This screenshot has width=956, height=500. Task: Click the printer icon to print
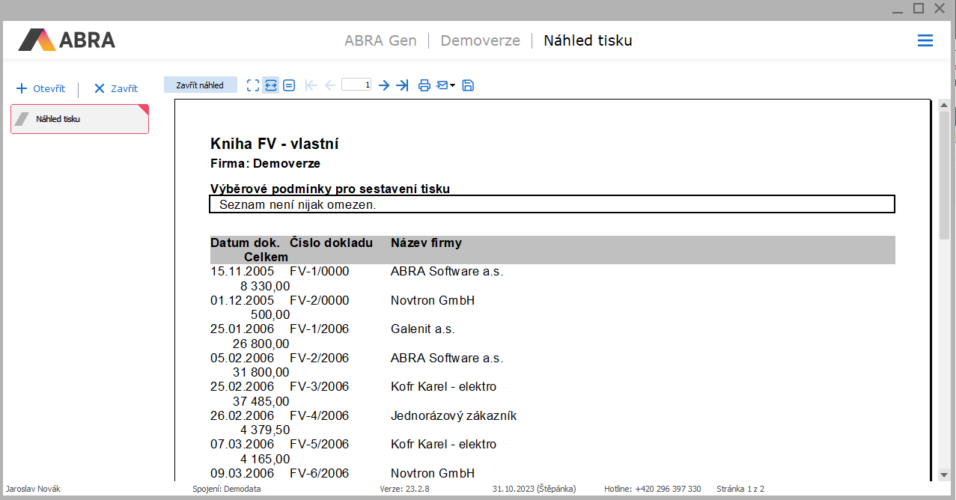[424, 86]
